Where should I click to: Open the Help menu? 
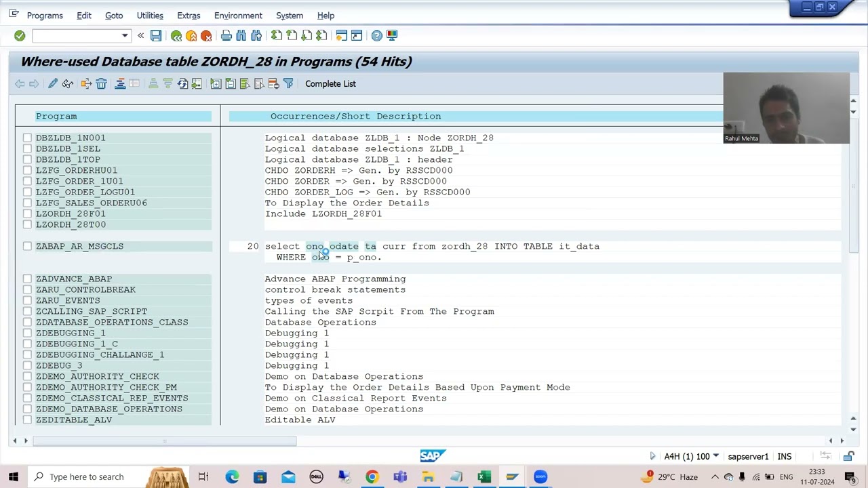[x=325, y=15]
